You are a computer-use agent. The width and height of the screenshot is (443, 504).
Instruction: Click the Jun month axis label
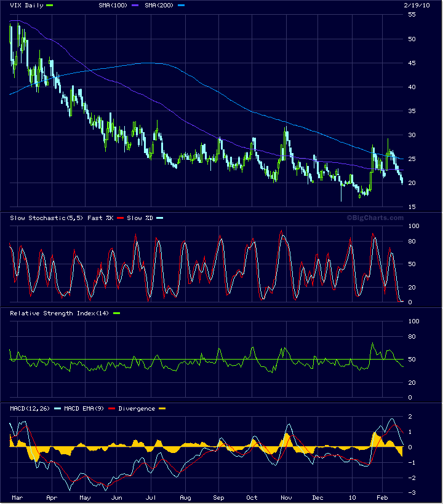pos(116,498)
